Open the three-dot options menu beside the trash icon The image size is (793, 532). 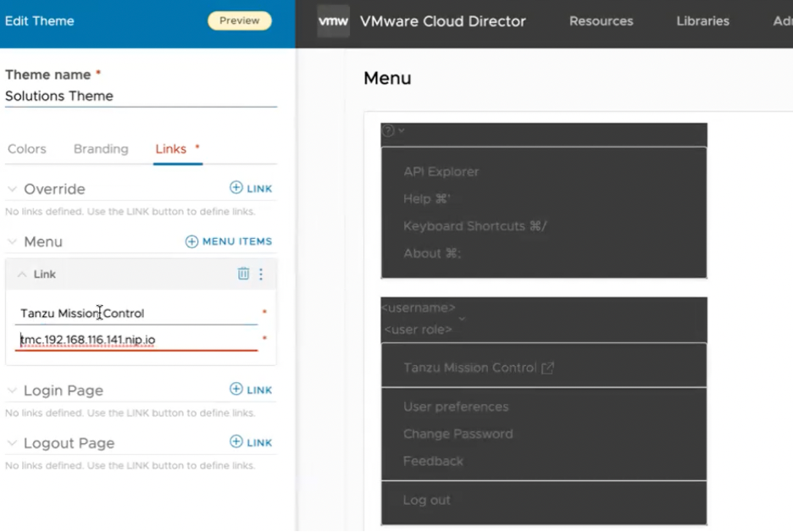(x=261, y=274)
